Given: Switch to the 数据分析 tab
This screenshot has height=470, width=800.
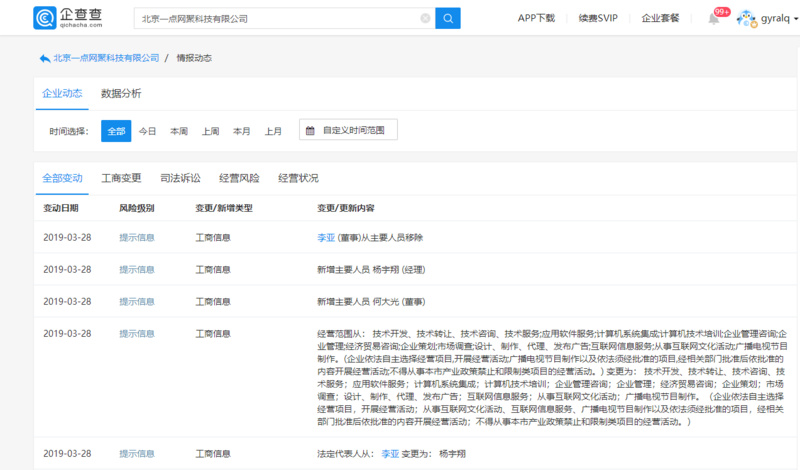Looking at the screenshot, I should click(121, 93).
